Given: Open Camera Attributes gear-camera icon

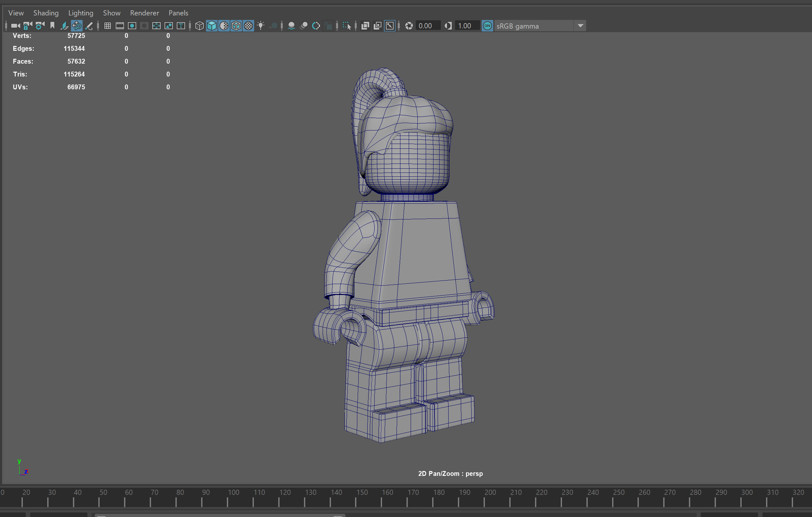Looking at the screenshot, I should tap(40, 26).
